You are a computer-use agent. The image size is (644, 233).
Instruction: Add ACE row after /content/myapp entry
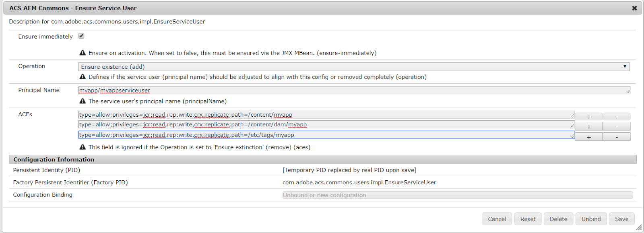(x=589, y=117)
